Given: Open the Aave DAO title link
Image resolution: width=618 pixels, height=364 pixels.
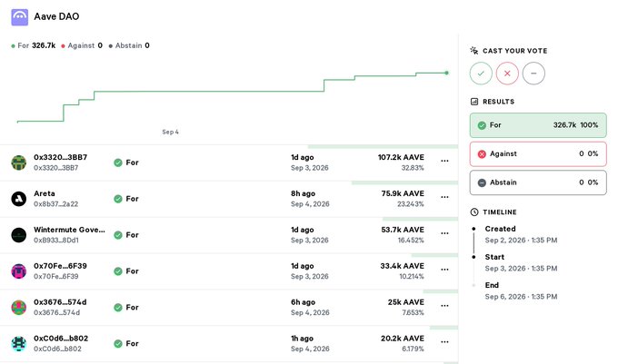Looking at the screenshot, I should pyautogui.click(x=56, y=16).
